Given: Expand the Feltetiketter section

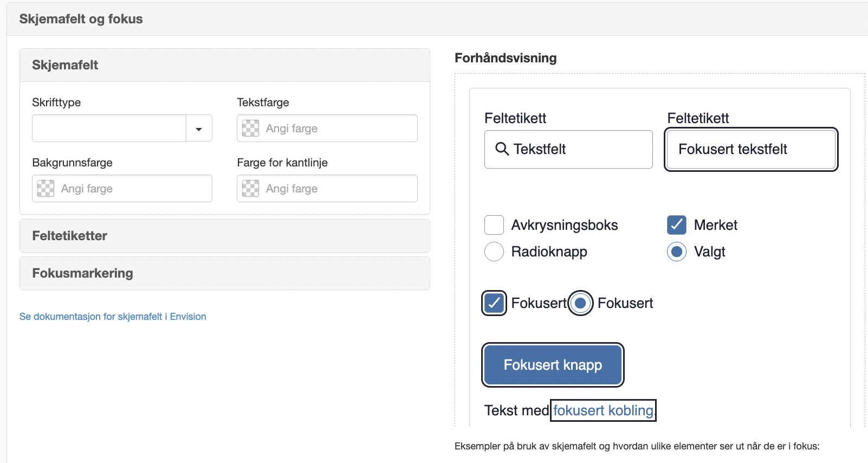Looking at the screenshot, I should click(225, 236).
